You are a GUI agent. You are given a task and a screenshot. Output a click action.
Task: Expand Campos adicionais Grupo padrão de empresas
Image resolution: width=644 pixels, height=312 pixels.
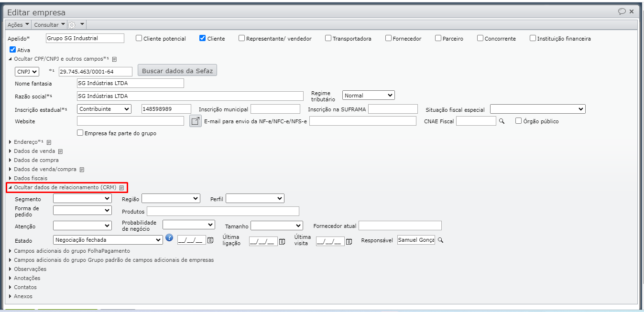click(x=111, y=260)
